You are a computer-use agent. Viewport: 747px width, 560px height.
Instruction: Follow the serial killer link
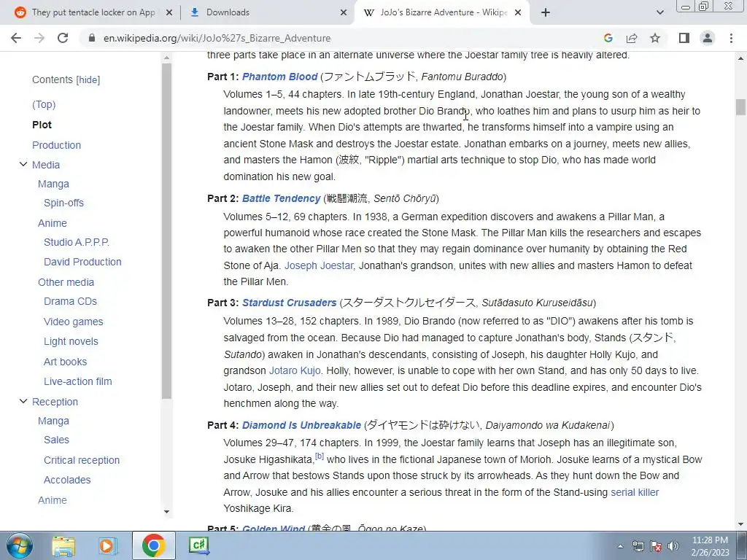[635, 492]
